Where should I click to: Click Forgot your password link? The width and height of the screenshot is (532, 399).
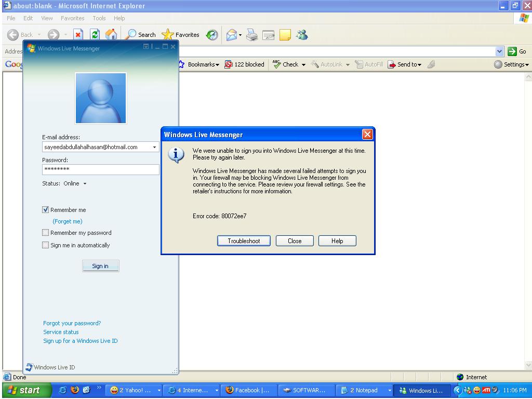(72, 323)
